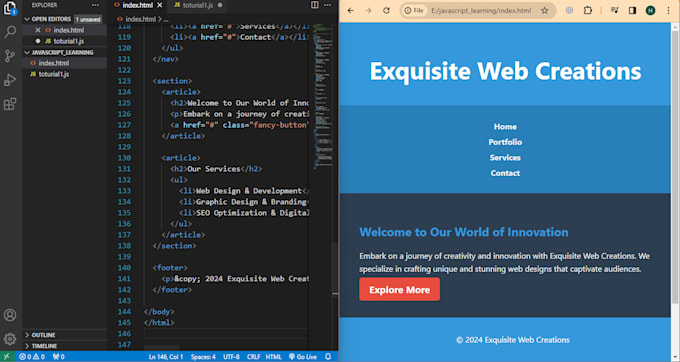Switch to toturial1.js editor tab
Viewport: 680px width, 362px height.
[197, 5]
